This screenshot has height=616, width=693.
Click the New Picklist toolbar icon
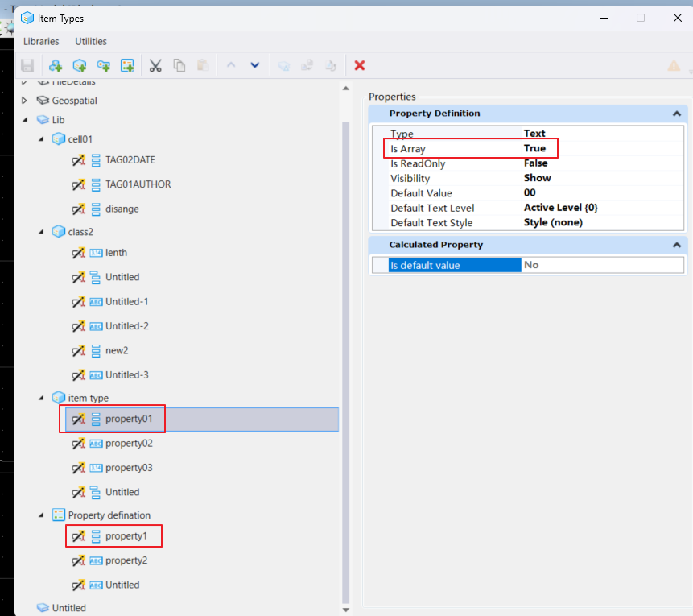pyautogui.click(x=127, y=66)
